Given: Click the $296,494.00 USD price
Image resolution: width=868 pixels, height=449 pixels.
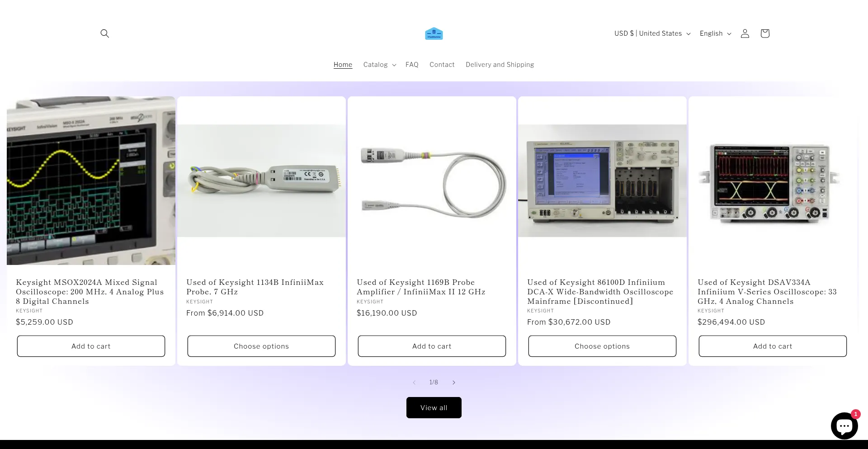Looking at the screenshot, I should click(x=731, y=322).
